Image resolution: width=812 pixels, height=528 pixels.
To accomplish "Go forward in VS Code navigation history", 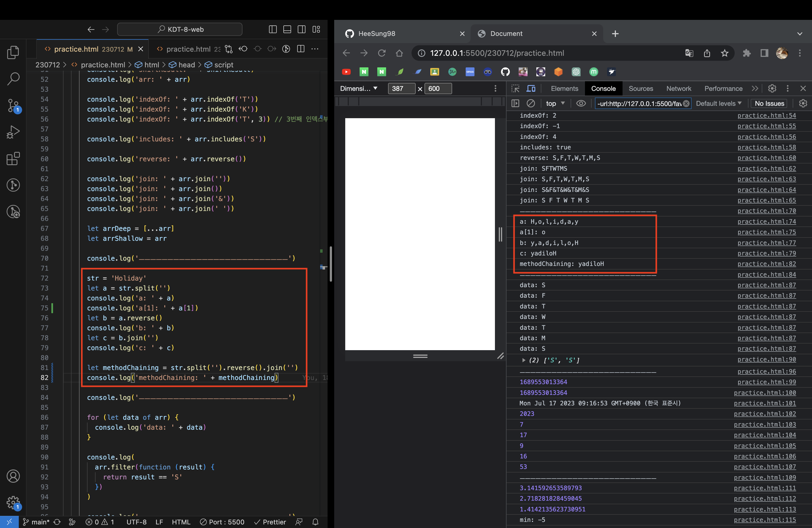I will (106, 29).
